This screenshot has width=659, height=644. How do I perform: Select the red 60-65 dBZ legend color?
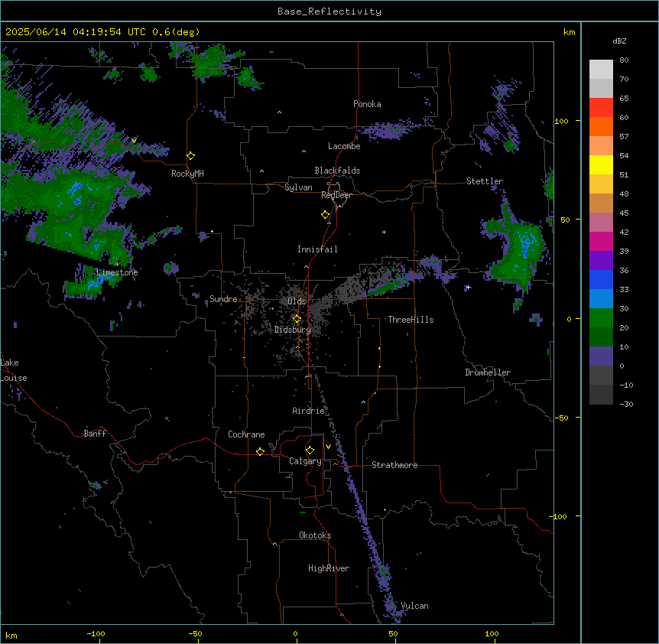[x=601, y=108]
